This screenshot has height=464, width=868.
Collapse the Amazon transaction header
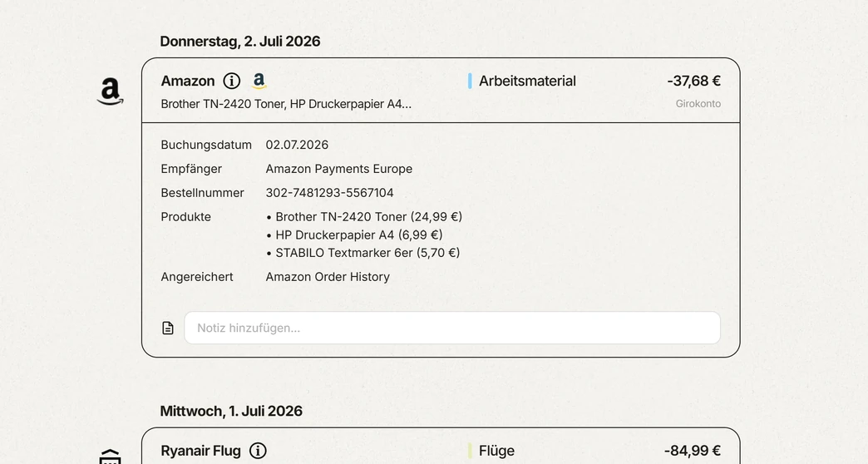tap(441, 91)
